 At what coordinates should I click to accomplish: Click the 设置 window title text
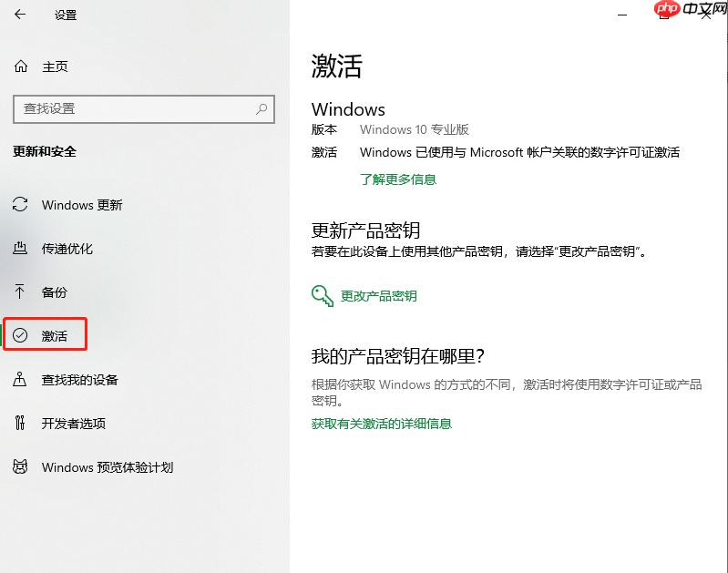pos(66,15)
